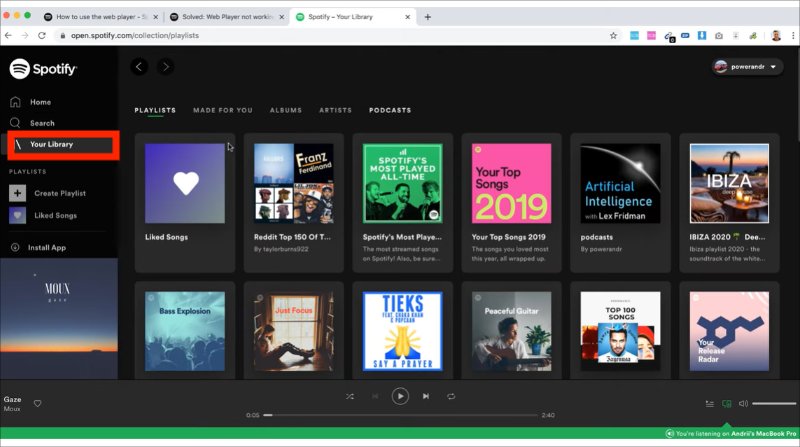Open the Bass Explosion playlist
Image resolution: width=800 pixels, height=447 pixels.
(185, 331)
